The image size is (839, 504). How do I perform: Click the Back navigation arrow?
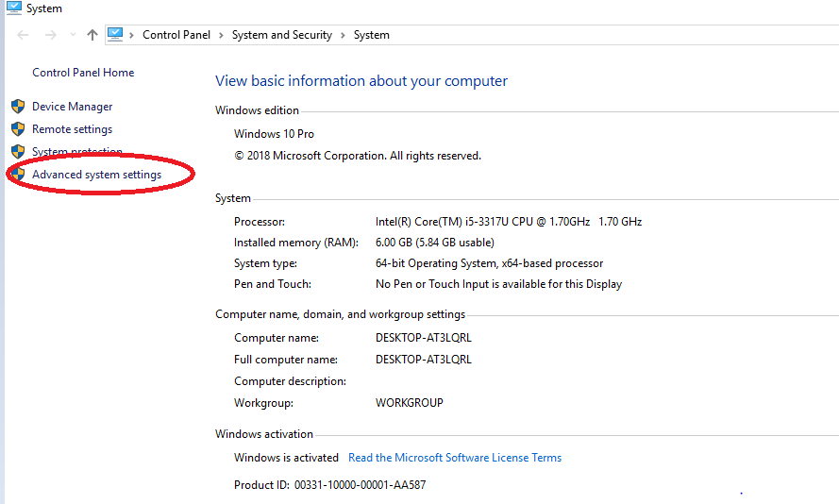point(23,35)
